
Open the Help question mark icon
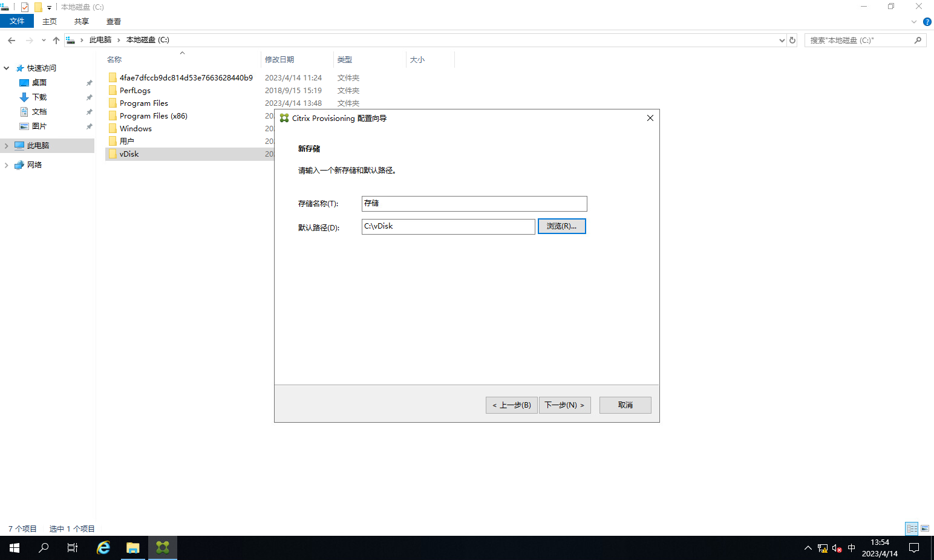click(x=927, y=22)
